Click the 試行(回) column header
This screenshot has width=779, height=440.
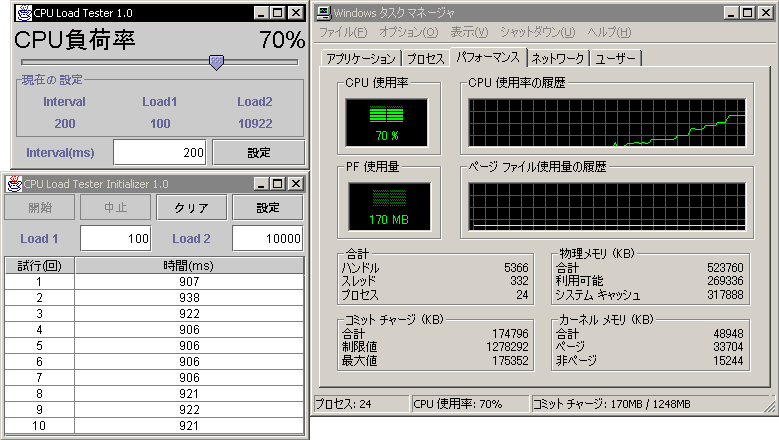[x=40, y=266]
